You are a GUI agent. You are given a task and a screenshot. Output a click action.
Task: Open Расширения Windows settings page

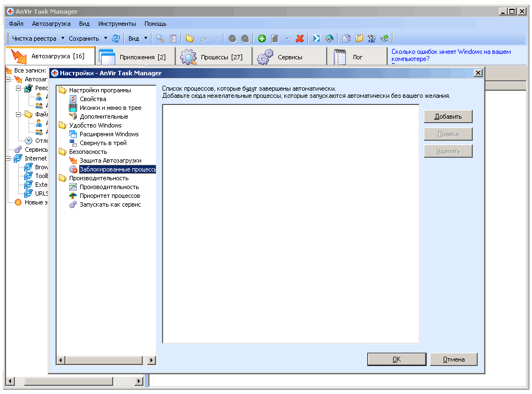pos(109,134)
